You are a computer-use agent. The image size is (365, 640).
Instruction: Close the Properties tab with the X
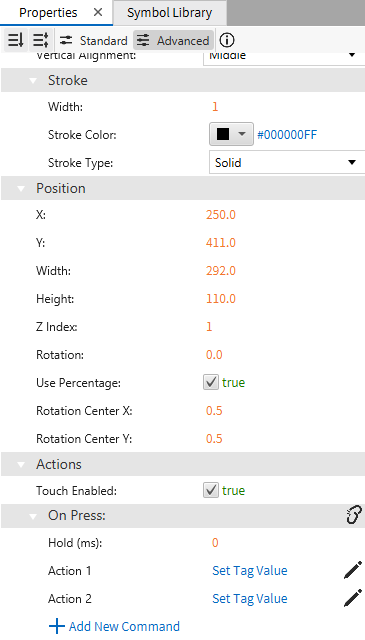point(98,13)
